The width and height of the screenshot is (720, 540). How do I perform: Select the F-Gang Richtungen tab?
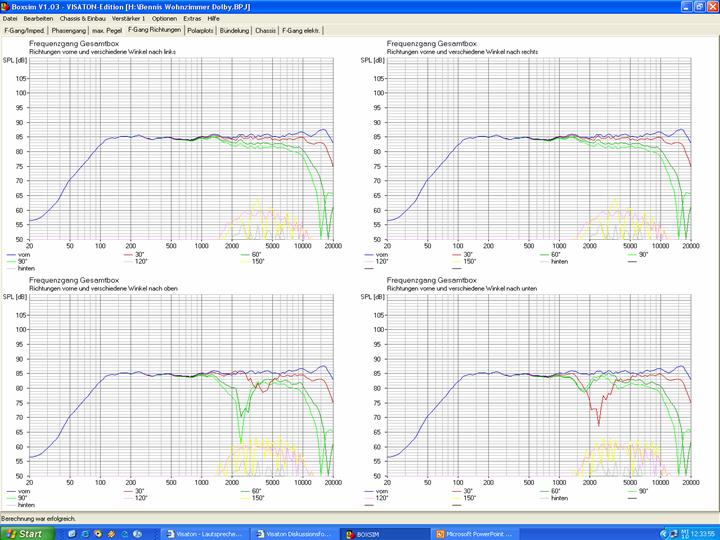coord(155,31)
